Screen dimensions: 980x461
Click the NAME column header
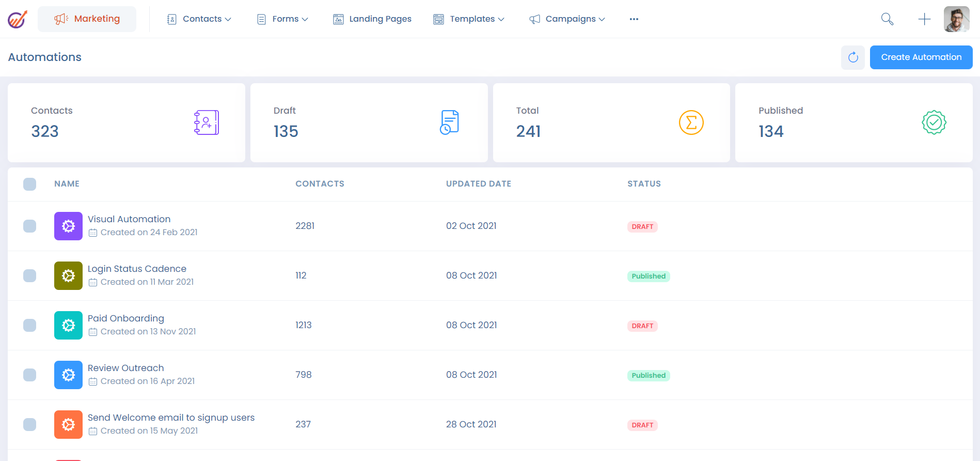(67, 184)
